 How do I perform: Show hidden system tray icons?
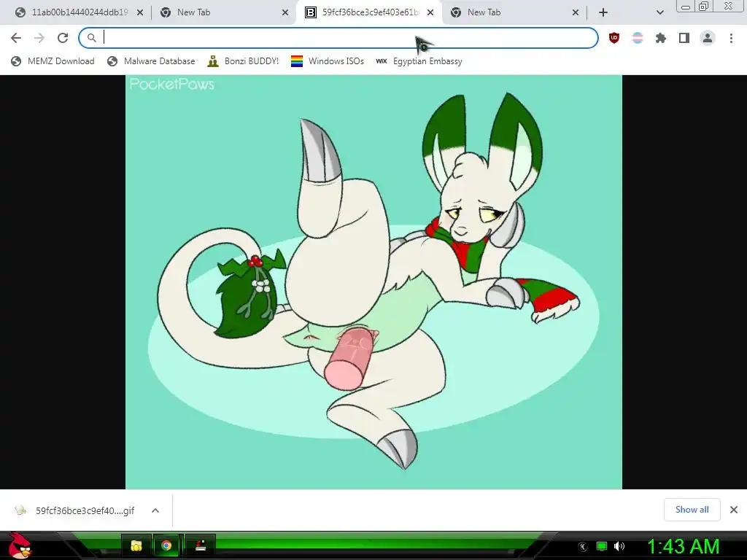click(x=582, y=547)
